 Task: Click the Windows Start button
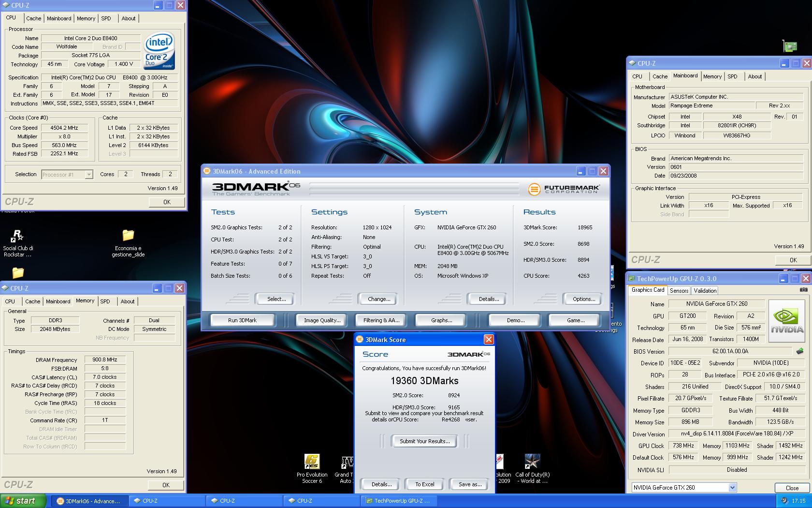pyautogui.click(x=23, y=501)
